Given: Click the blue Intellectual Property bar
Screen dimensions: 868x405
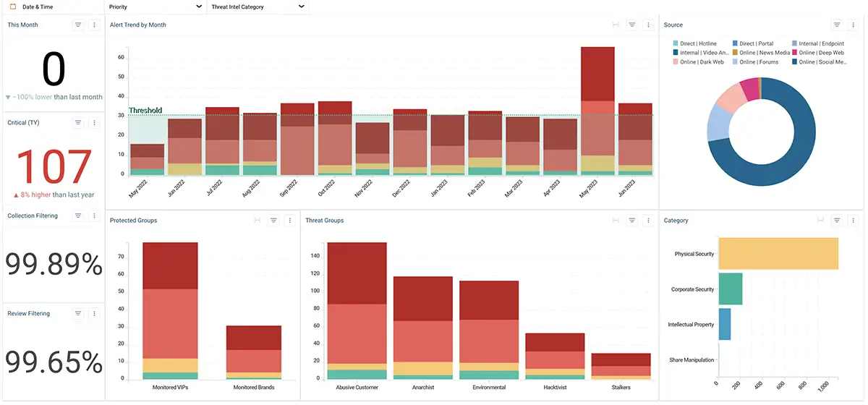Looking at the screenshot, I should [x=725, y=324].
